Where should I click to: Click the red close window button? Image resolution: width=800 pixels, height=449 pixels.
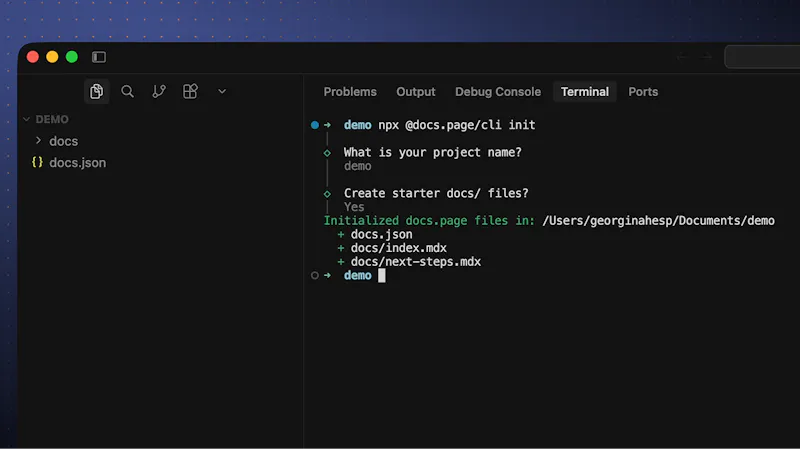click(x=33, y=57)
